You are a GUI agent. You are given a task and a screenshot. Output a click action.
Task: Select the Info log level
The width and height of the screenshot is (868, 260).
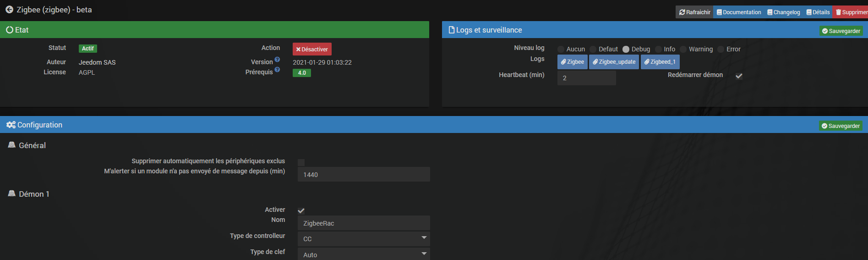click(658, 49)
